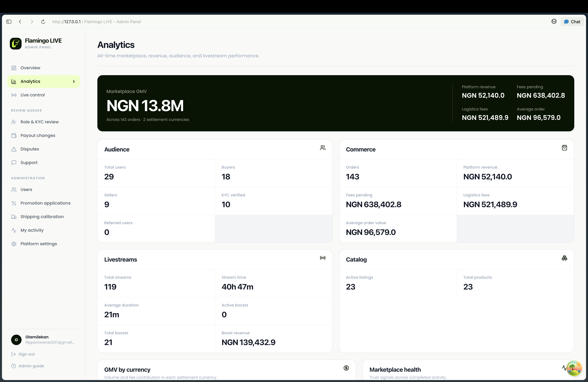Click the Commerce card shopping bag icon
The height and width of the screenshot is (382, 588).
pos(564,148)
